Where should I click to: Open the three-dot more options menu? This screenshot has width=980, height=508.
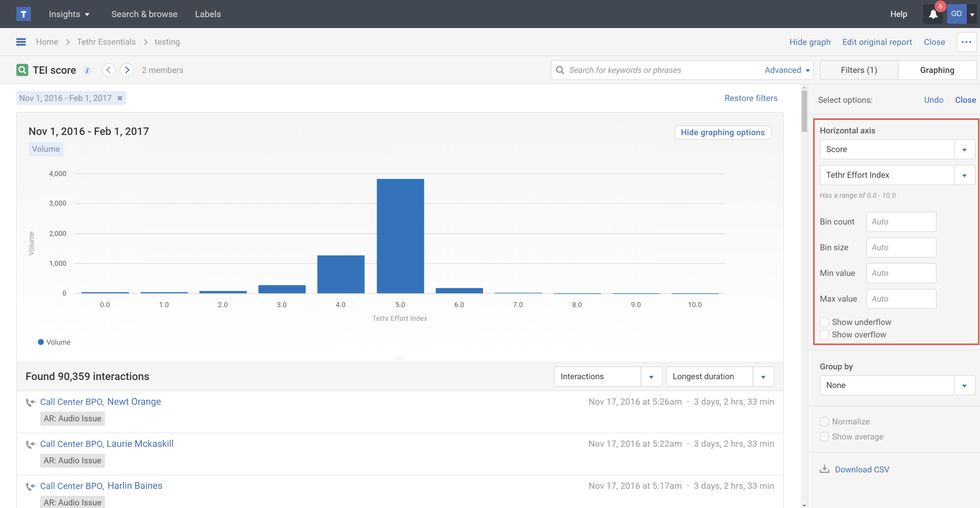pos(966,42)
